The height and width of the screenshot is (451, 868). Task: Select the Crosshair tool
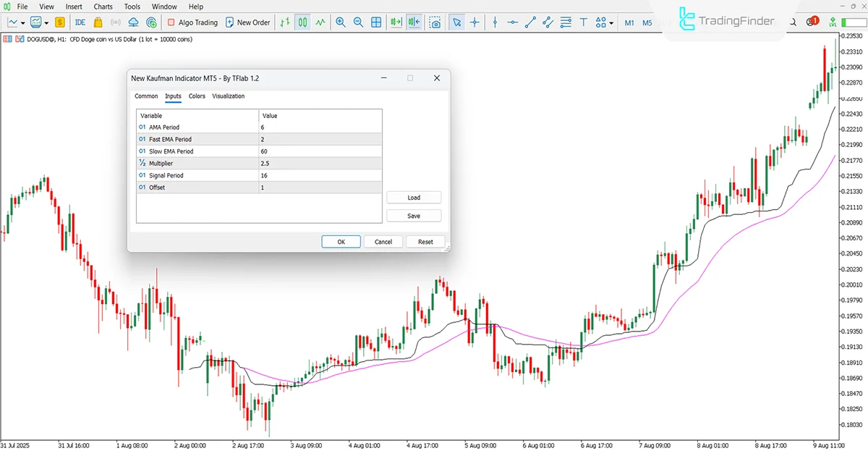pos(474,22)
